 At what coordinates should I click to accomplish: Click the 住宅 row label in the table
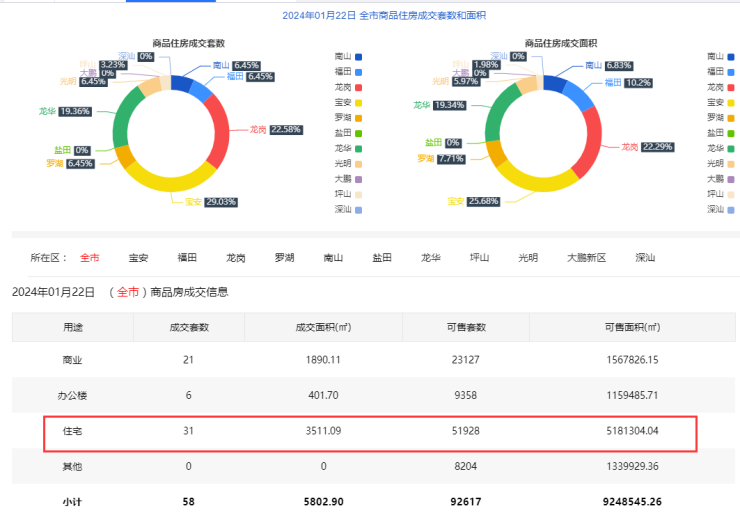tap(73, 431)
